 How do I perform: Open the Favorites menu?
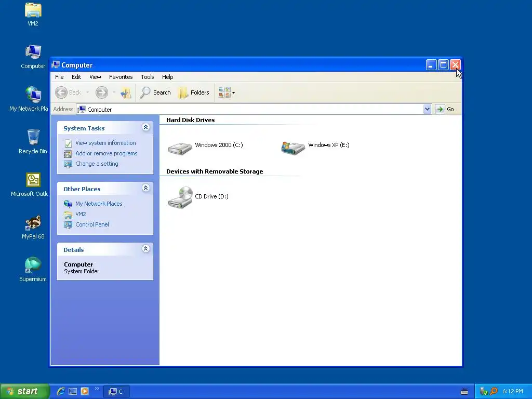point(121,77)
